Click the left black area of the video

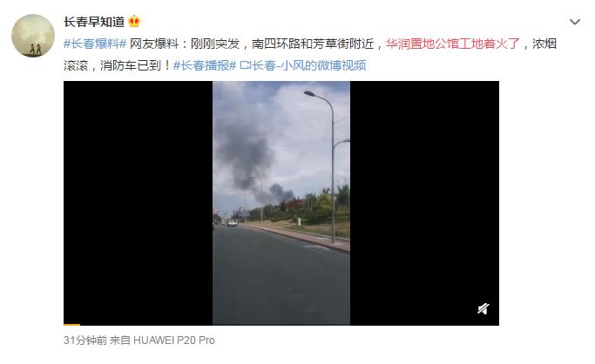click(x=139, y=203)
